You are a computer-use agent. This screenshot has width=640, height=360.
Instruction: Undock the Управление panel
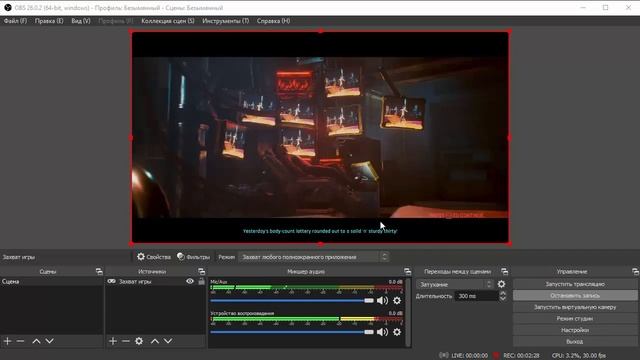coord(635,271)
